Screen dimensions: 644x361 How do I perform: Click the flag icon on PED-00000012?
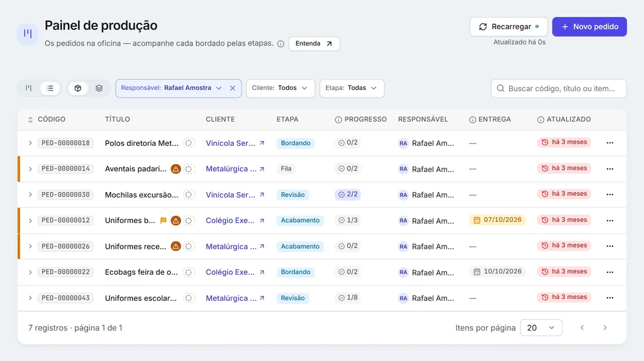163,221
